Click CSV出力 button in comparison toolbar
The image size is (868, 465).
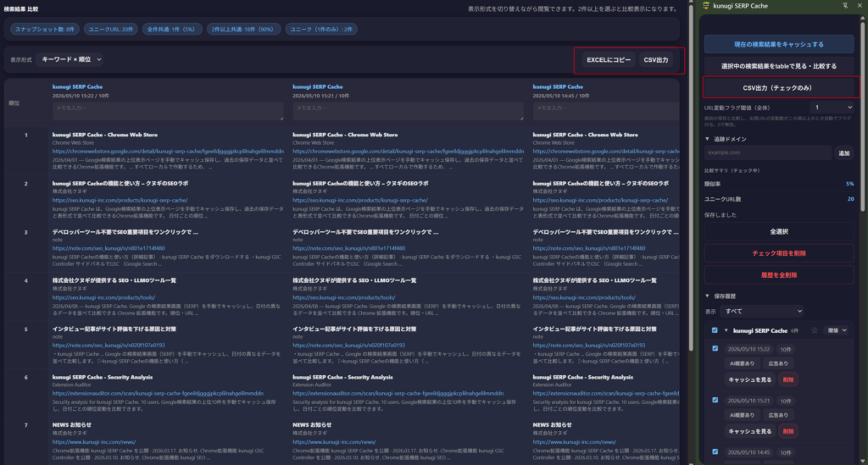click(x=656, y=60)
